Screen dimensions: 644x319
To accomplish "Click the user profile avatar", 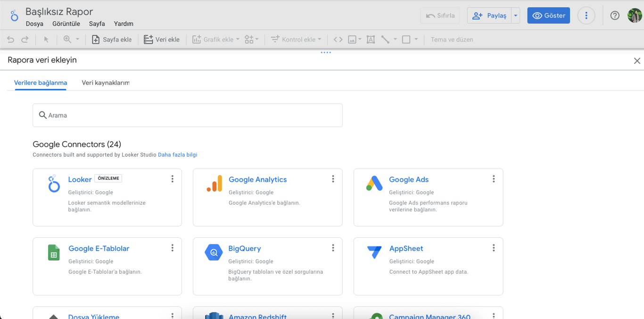I will (635, 16).
